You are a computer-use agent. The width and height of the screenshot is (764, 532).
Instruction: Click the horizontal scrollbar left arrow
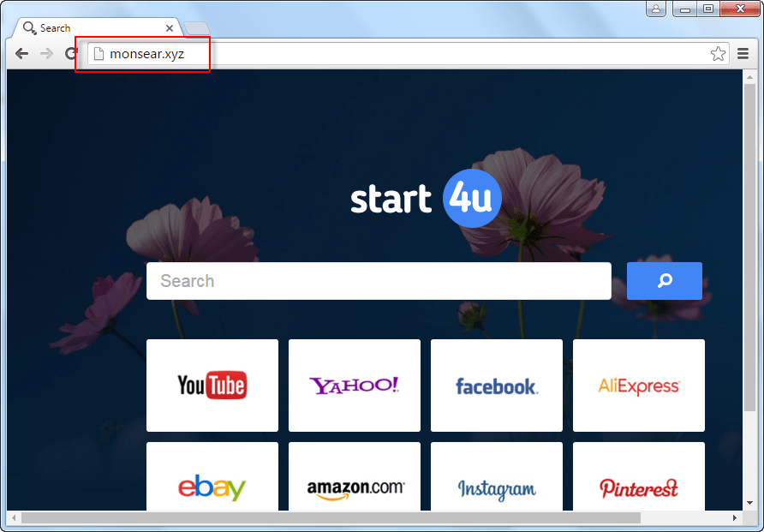tap(14, 518)
